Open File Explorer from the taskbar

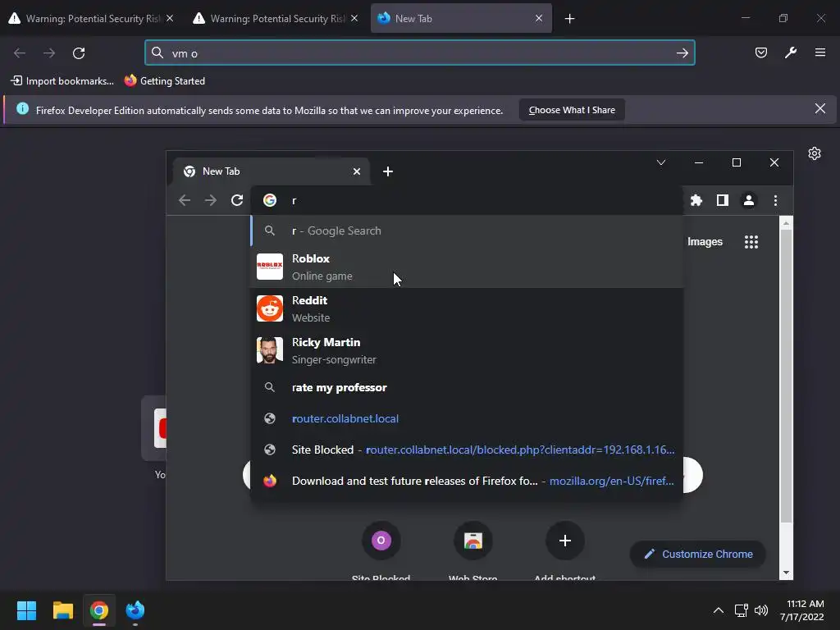coord(62,610)
